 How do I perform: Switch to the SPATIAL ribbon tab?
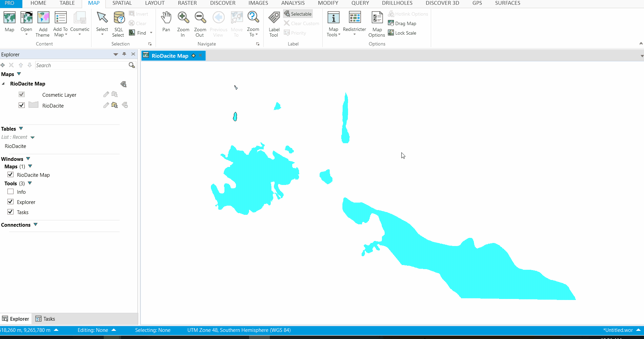click(x=122, y=3)
